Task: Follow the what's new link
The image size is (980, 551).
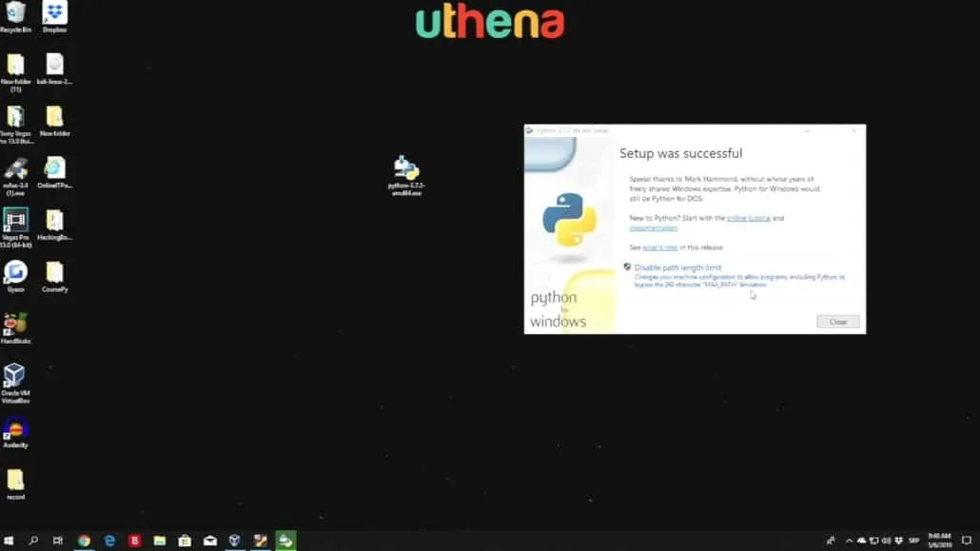Action: coord(660,247)
